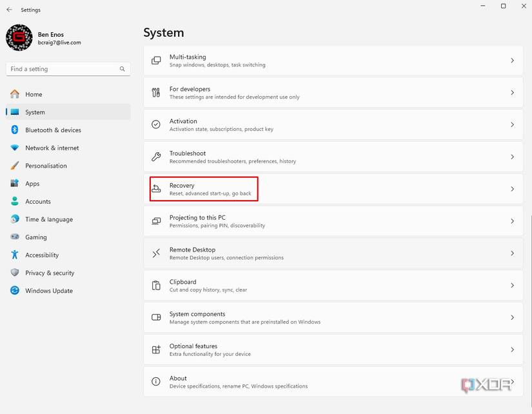Click the Projecting to this PC icon

click(x=156, y=221)
